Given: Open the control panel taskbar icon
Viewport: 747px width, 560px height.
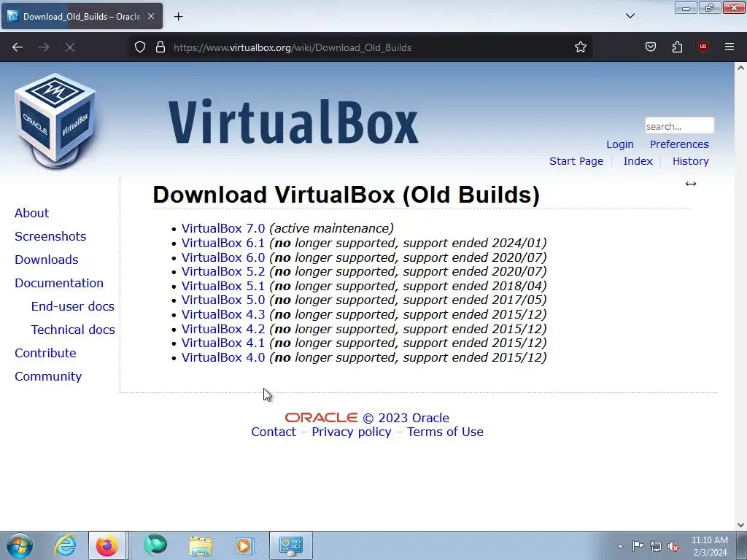Looking at the screenshot, I should pyautogui.click(x=290, y=545).
